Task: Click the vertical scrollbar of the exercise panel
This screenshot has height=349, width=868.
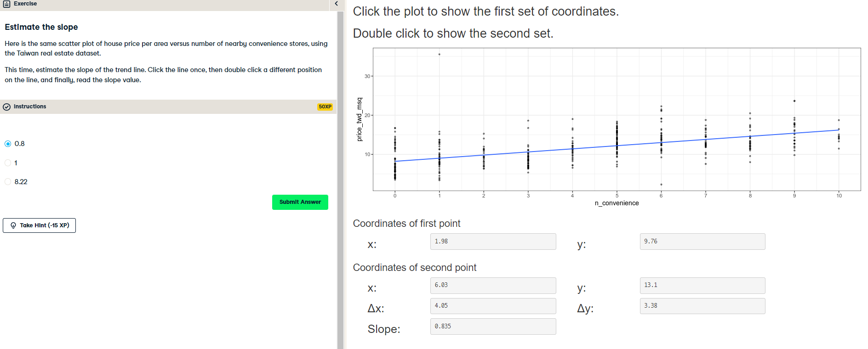Action: 340,180
